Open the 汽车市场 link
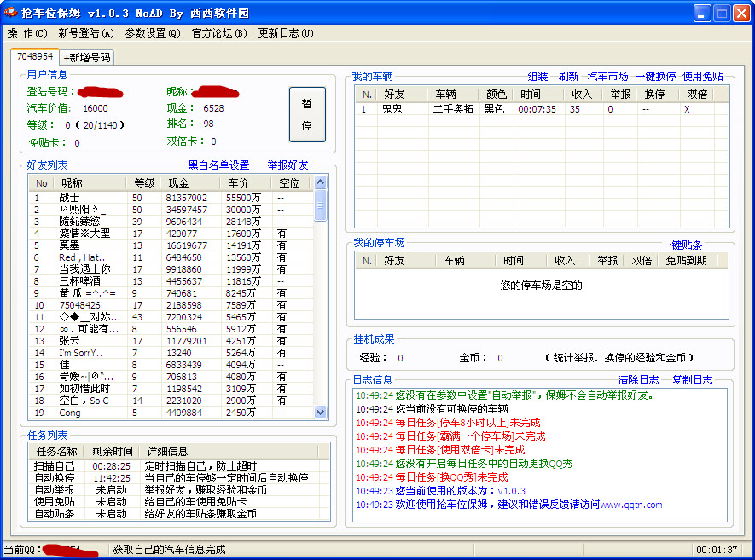 tap(607, 77)
